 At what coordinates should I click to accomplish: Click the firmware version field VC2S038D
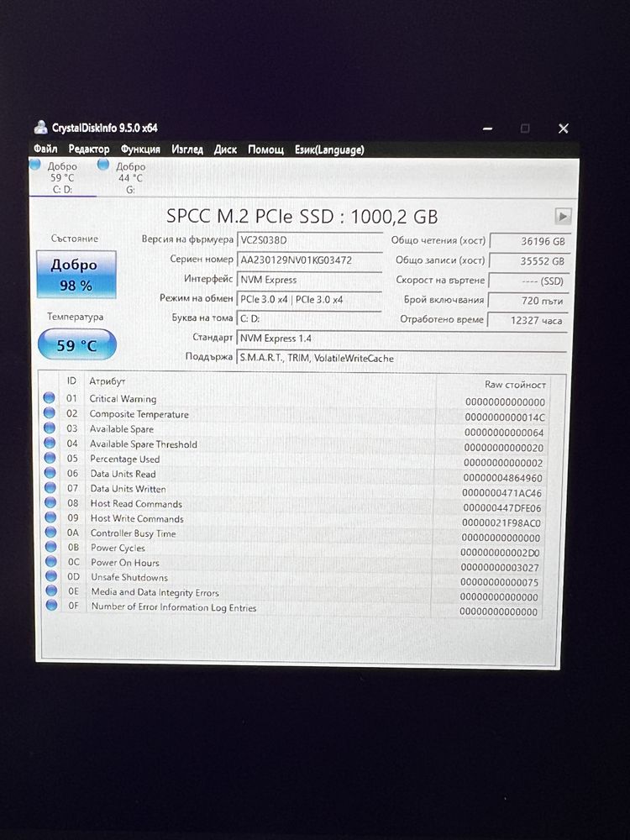[x=310, y=240]
